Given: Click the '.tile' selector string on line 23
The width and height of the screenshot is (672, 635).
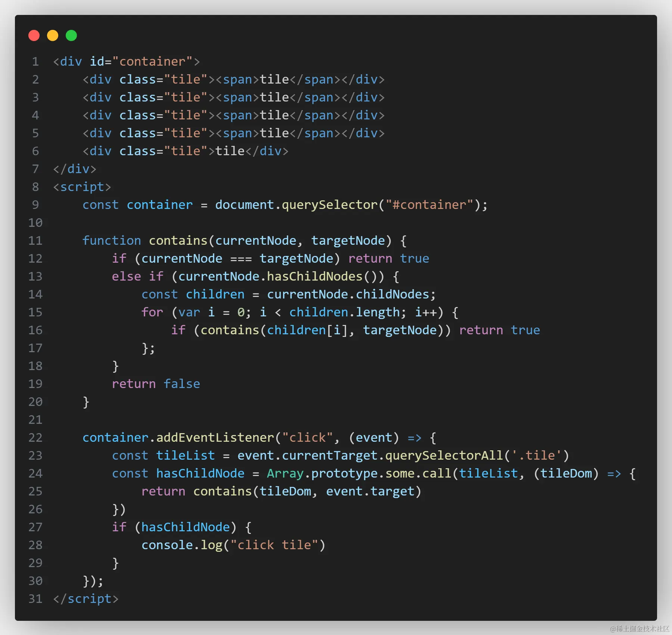Looking at the screenshot, I should (536, 456).
